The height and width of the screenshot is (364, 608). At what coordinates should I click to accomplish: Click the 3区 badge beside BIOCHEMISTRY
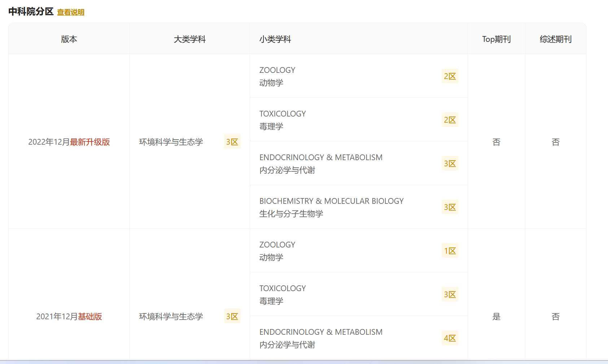450,207
